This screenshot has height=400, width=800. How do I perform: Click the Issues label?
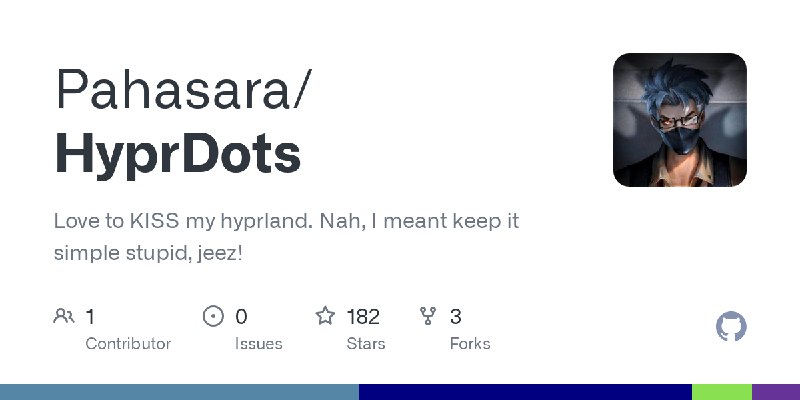point(259,344)
